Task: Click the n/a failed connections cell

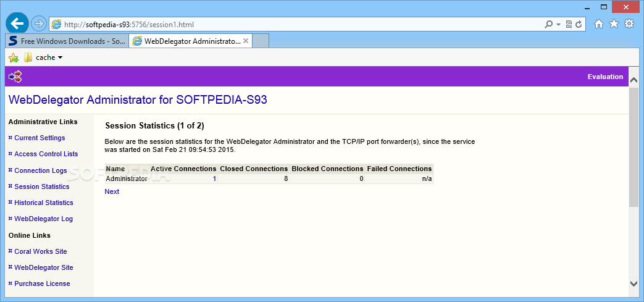Action: (x=427, y=178)
